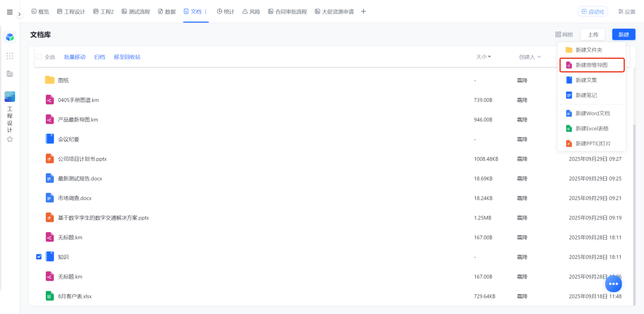Image resolution: width=644 pixels, height=314 pixels.
Task: Choose 新建Excel表格 from the menu
Action: tap(591, 128)
